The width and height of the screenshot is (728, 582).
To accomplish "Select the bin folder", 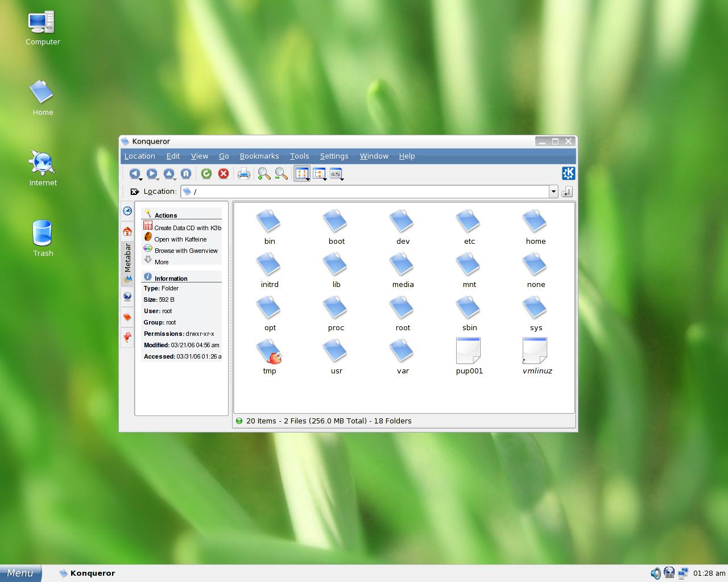I will coord(269,227).
